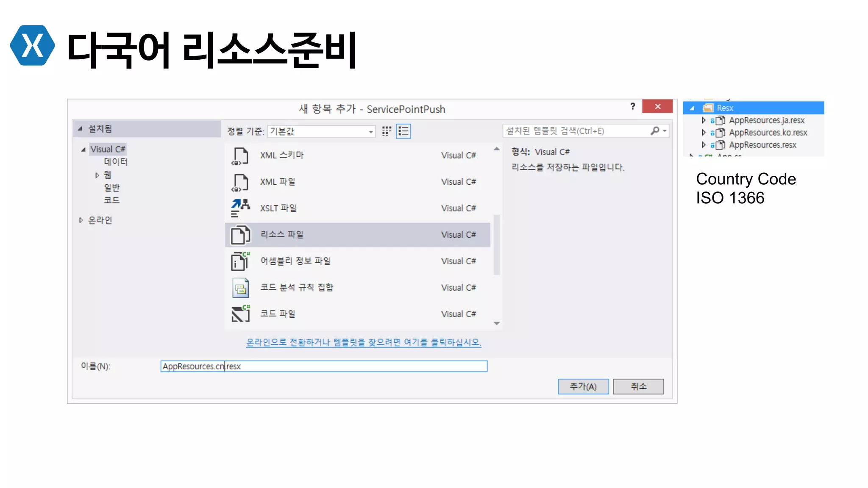Collapse the Visual C# tree node
The image size is (868, 488).
point(83,150)
